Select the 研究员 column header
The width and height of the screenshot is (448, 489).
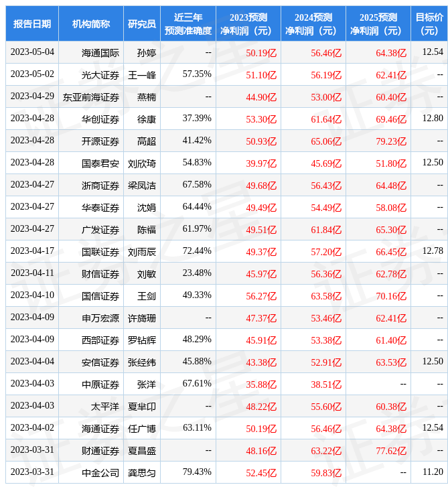(x=142, y=23)
